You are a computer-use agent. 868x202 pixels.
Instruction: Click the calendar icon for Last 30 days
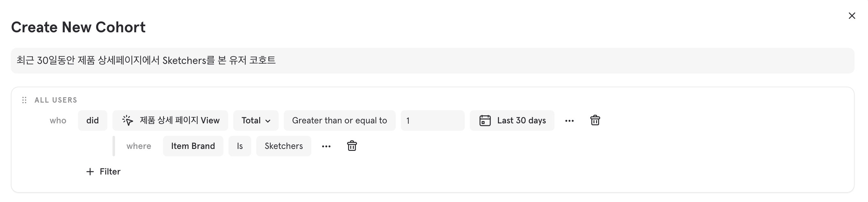pyautogui.click(x=485, y=120)
